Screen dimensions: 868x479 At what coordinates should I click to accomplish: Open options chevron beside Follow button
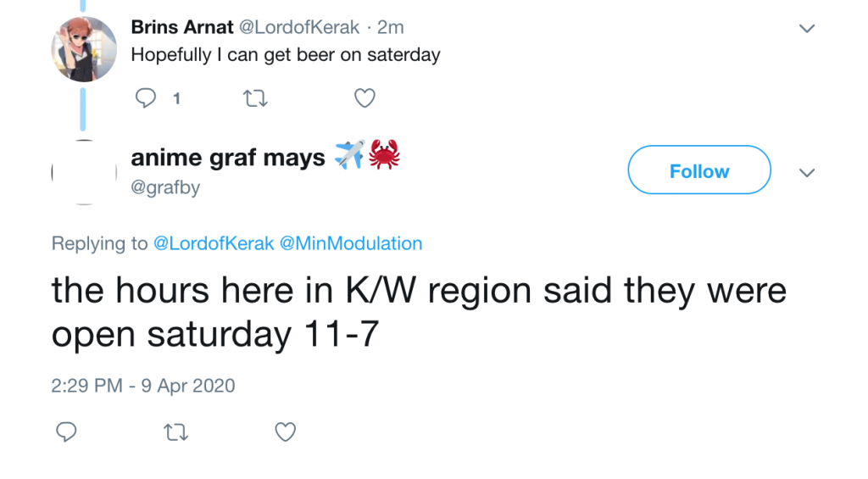click(x=807, y=173)
